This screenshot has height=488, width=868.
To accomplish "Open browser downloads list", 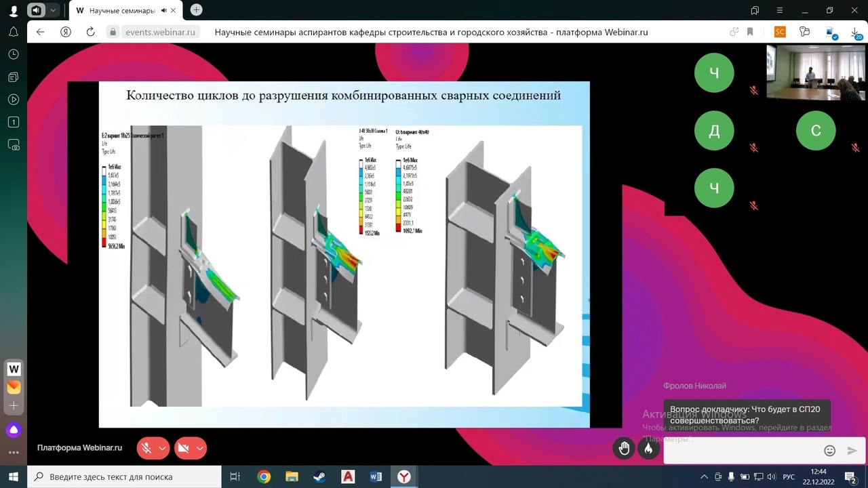I will 855,33.
